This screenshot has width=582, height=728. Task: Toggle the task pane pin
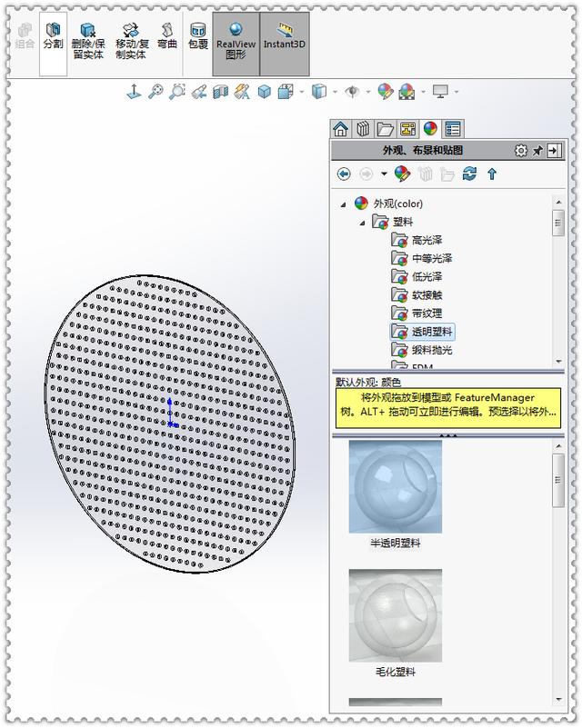point(537,151)
